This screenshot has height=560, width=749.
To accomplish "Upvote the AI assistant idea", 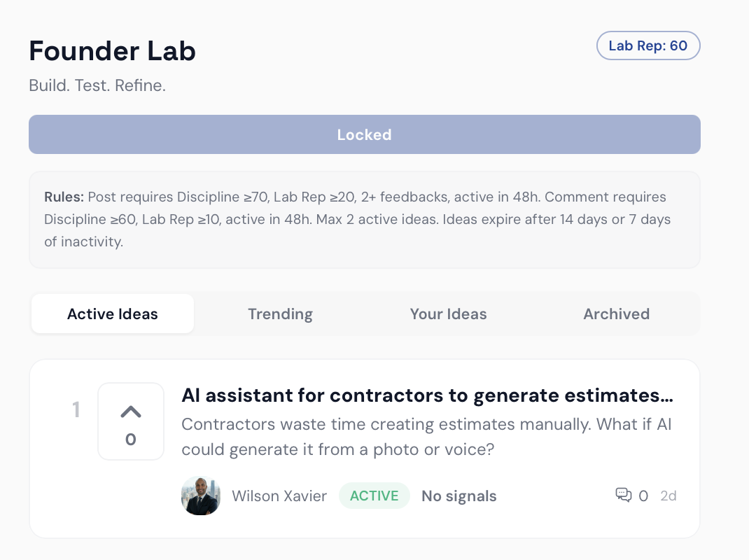I will pos(131,412).
